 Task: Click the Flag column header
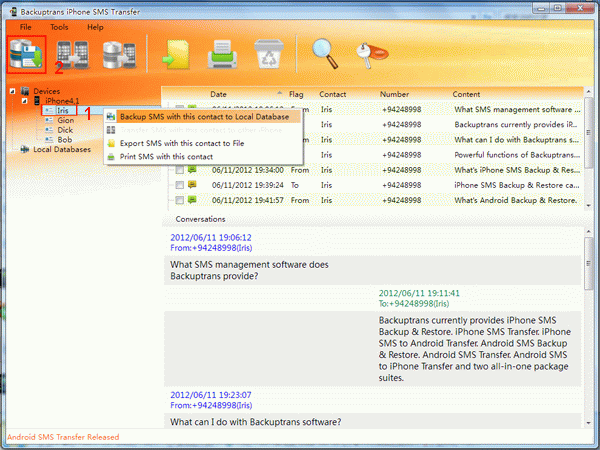pos(296,94)
